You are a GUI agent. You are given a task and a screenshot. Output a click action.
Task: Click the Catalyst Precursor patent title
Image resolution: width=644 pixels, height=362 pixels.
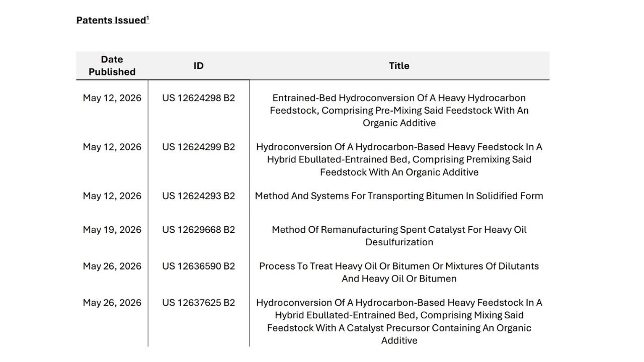tap(399, 321)
